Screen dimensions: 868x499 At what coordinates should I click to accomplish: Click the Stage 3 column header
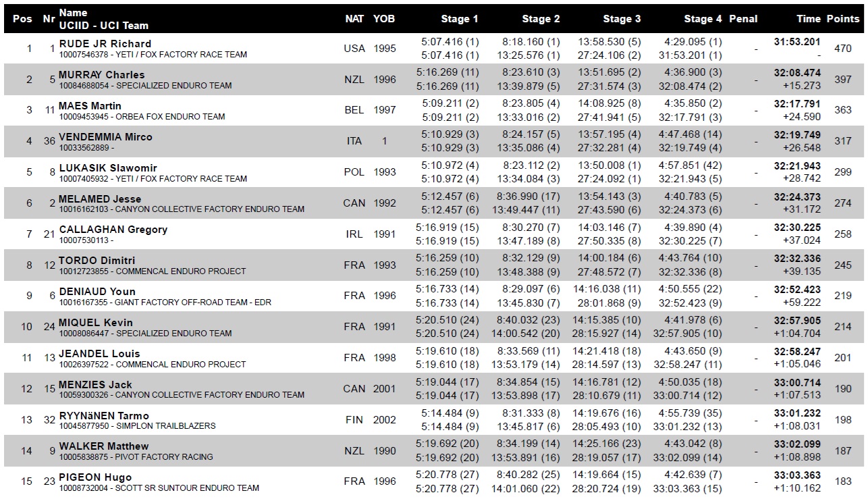coord(622,19)
